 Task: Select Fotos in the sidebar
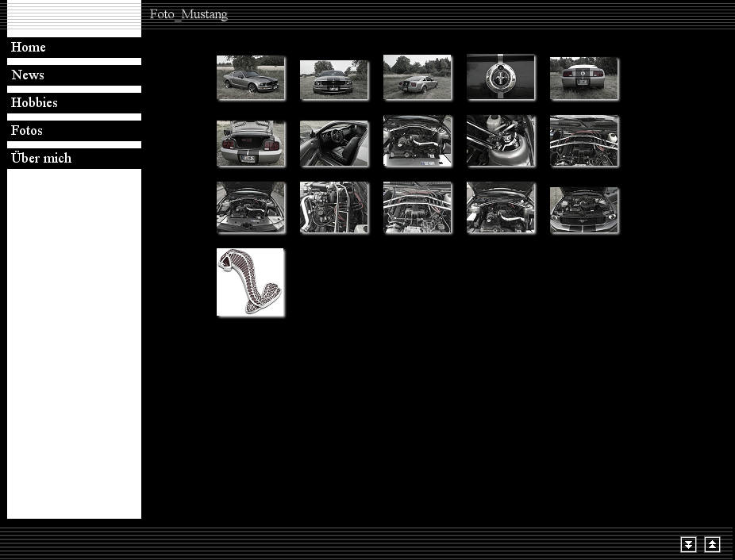[27, 131]
